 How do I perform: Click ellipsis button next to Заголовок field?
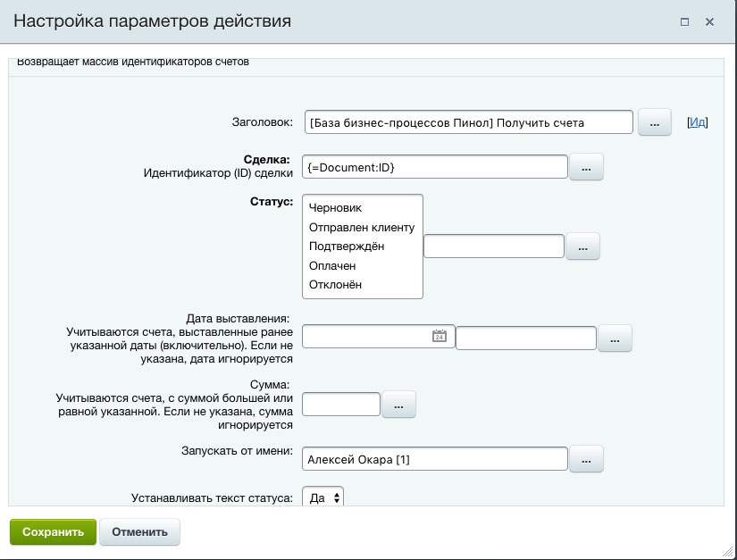(654, 123)
